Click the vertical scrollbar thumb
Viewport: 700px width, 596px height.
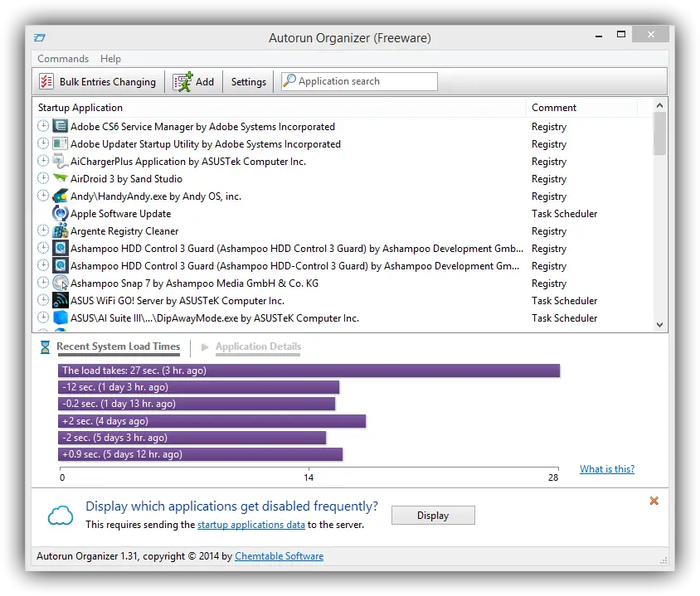[660, 133]
